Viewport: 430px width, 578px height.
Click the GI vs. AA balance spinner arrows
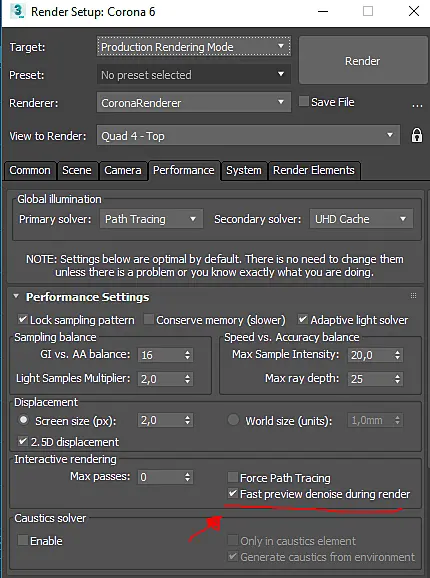(188, 355)
